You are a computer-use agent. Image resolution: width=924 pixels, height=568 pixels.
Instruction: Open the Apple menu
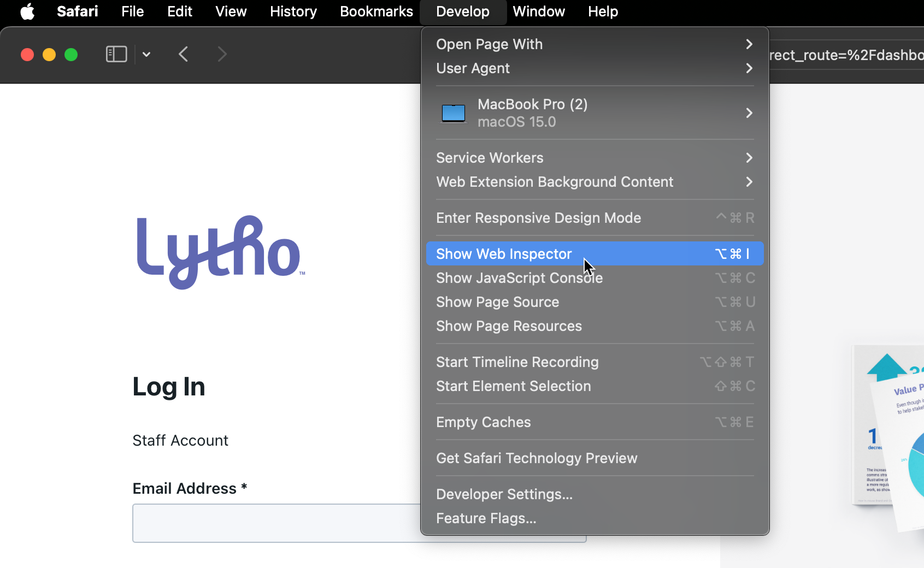click(27, 11)
